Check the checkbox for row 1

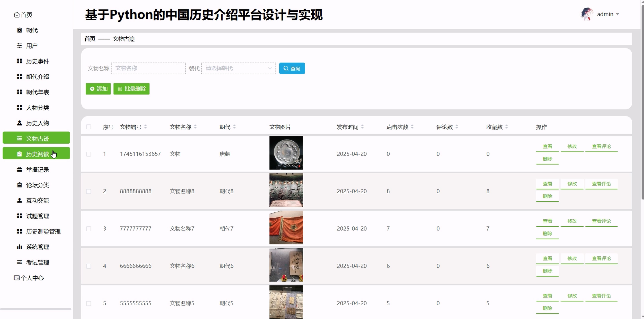click(x=88, y=154)
